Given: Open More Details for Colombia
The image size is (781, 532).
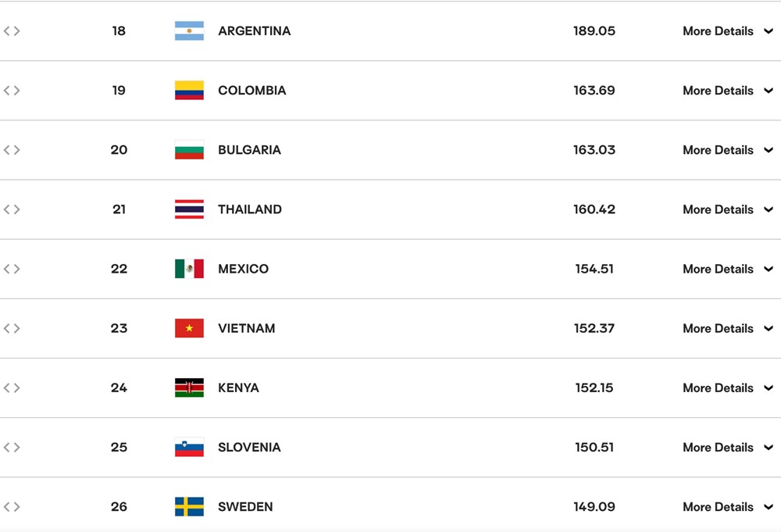Looking at the screenshot, I should [718, 91].
